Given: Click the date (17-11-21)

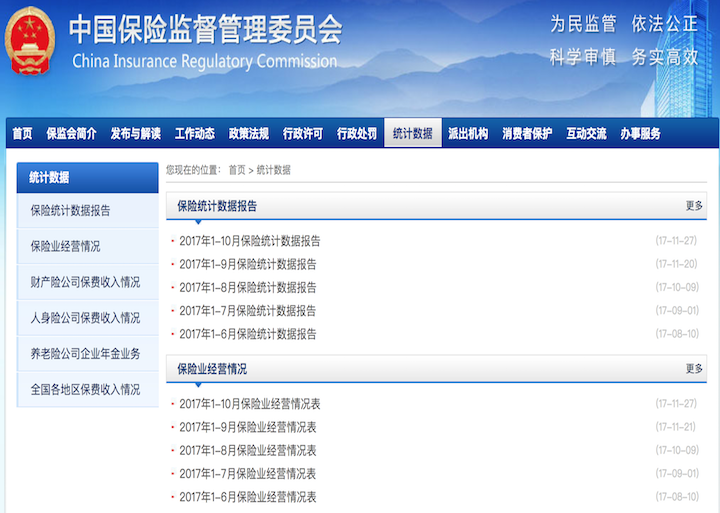Looking at the screenshot, I should [x=675, y=427].
